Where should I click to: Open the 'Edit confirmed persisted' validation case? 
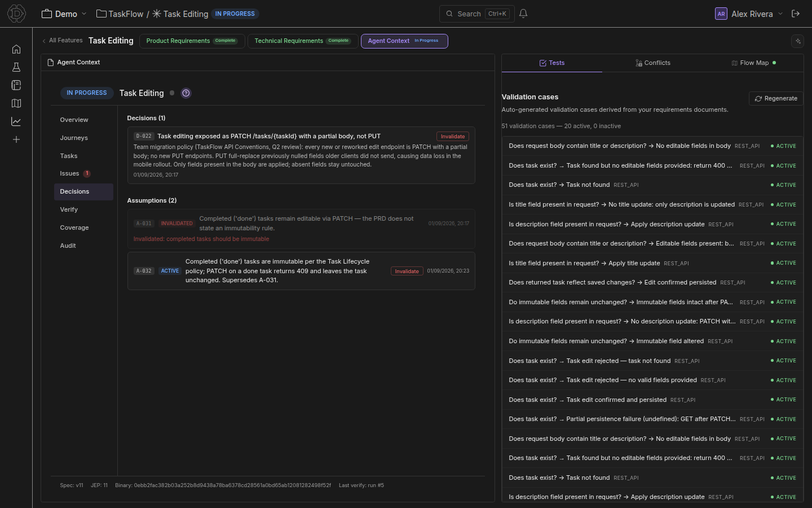(x=652, y=282)
